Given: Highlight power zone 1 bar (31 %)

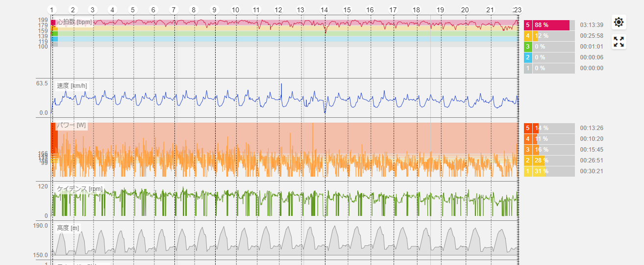Looking at the screenshot, I should coord(549,171).
